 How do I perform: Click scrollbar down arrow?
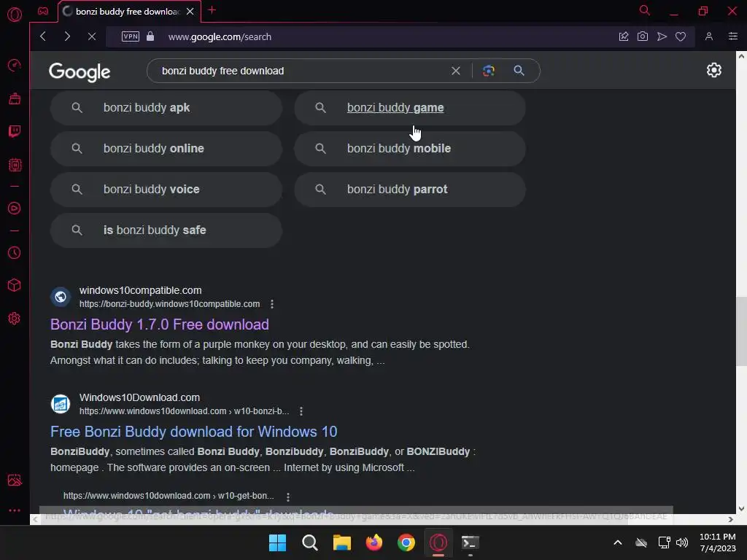[741, 508]
